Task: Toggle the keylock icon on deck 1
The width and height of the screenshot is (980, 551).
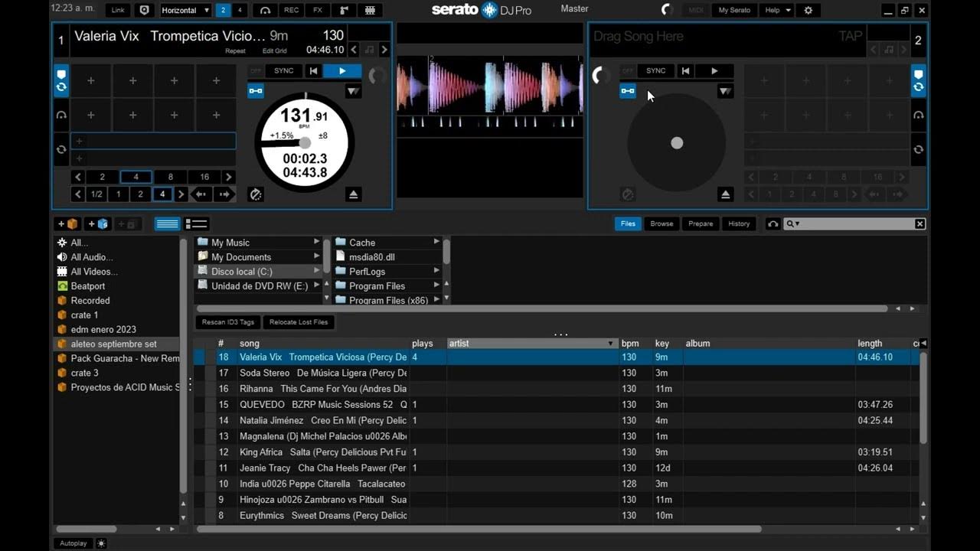Action: point(255,91)
